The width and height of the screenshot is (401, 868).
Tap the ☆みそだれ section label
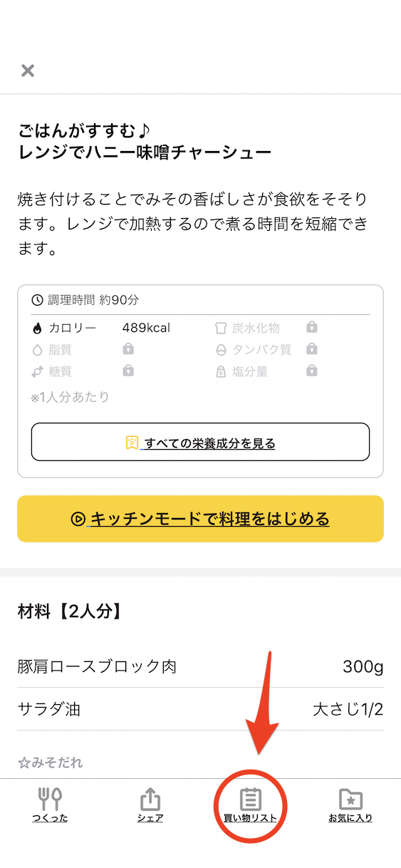(51, 763)
